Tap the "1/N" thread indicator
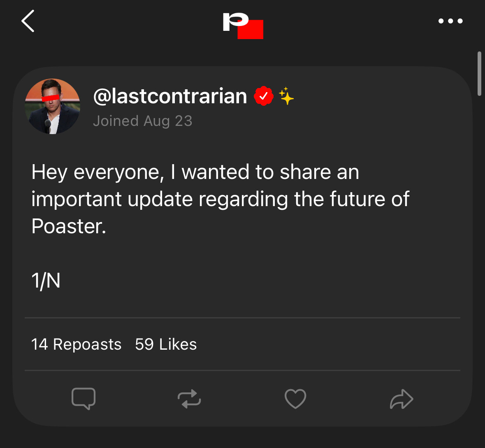The image size is (485, 448). point(46,281)
